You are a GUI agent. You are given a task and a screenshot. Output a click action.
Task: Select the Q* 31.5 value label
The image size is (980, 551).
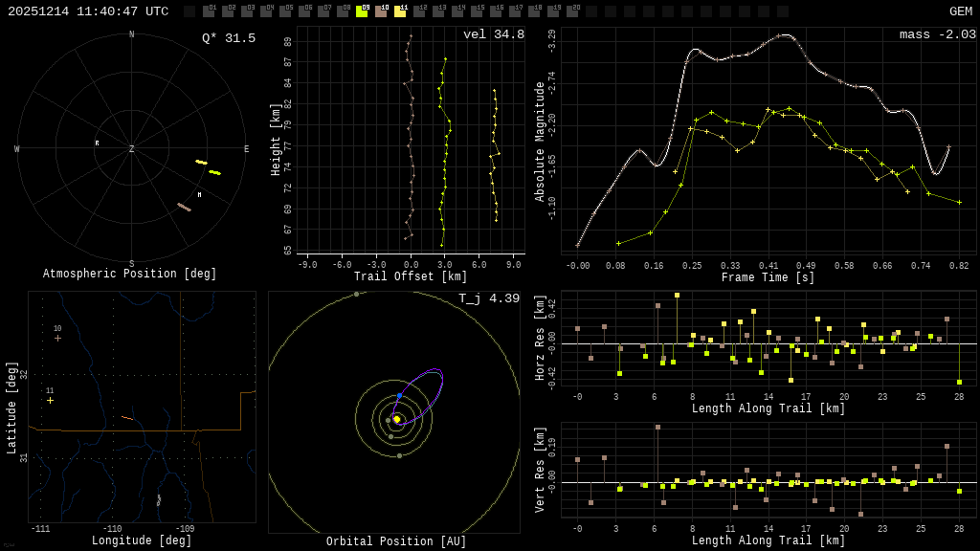(x=228, y=38)
